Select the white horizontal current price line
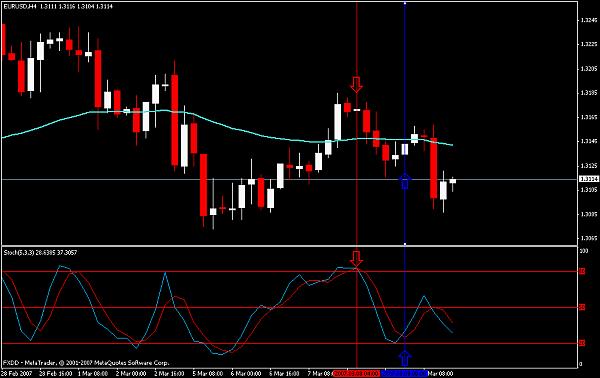This screenshot has width=600, height=378. pos(289,179)
